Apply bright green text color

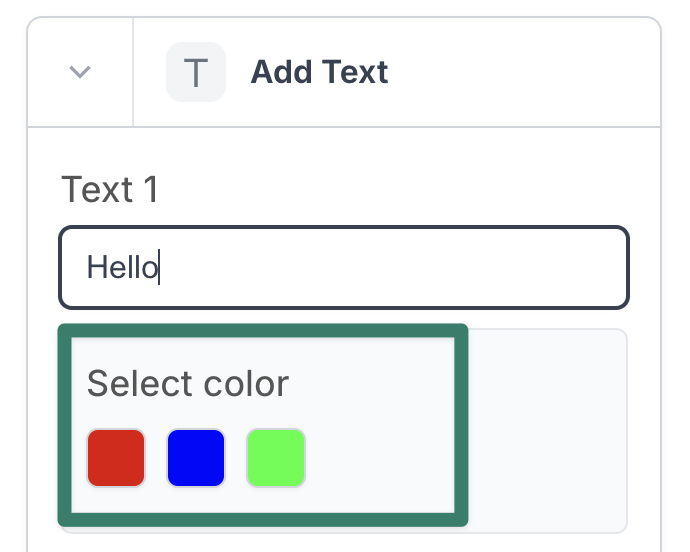[276, 457]
